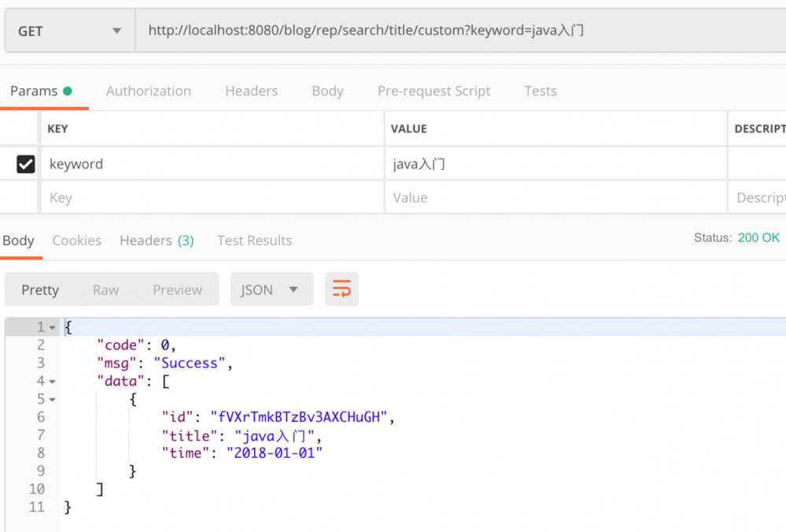Switch to the Tests tab
The image size is (786, 532).
tap(540, 91)
